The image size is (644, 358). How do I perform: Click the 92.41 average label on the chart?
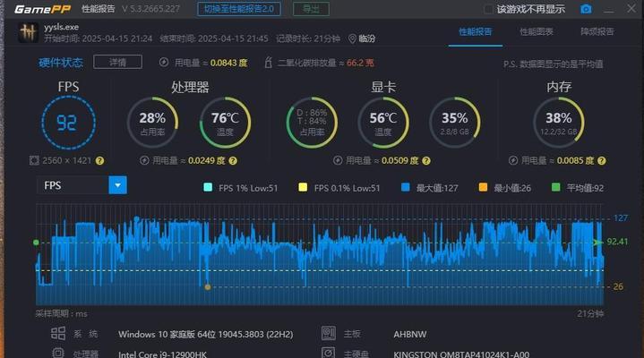tap(617, 242)
